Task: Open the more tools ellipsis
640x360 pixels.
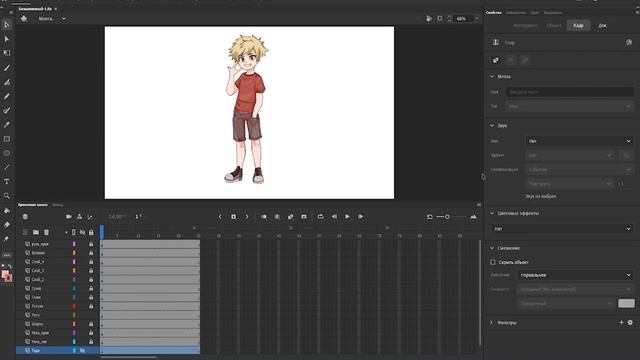Action: point(7,255)
